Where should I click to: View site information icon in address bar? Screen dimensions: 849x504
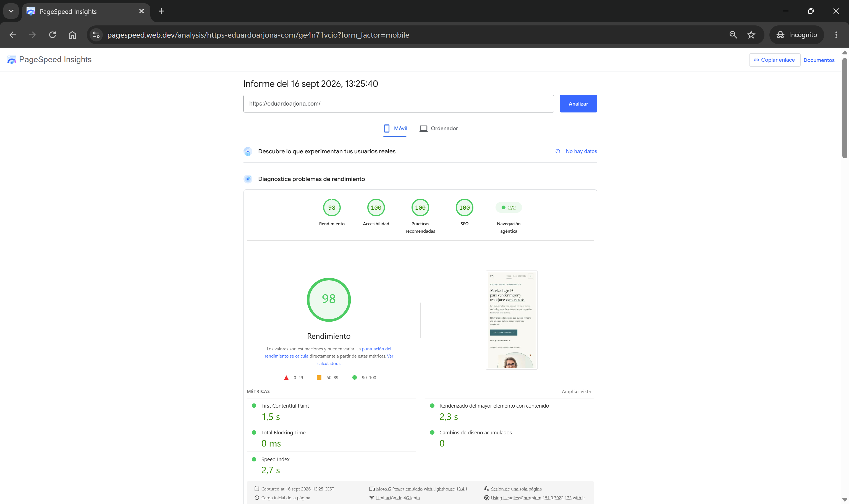point(96,35)
